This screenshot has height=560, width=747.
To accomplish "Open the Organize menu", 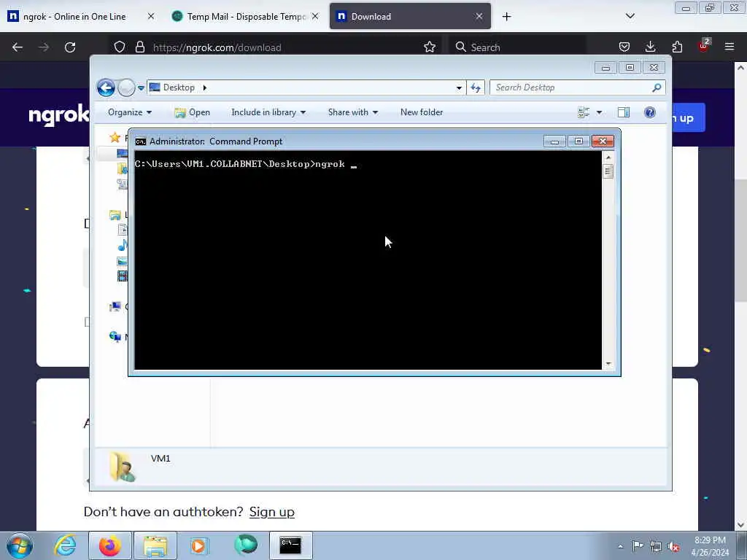I will click(x=130, y=112).
